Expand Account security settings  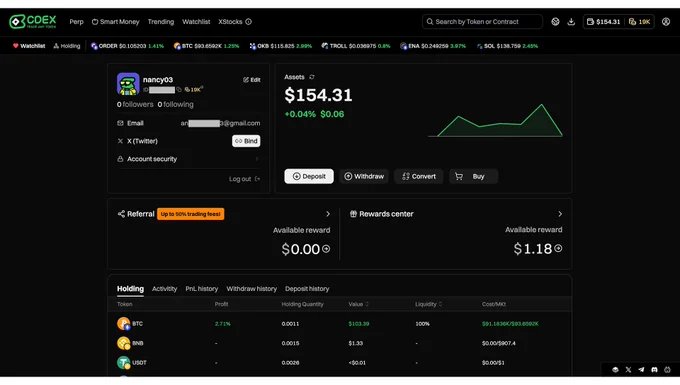pyautogui.click(x=188, y=159)
